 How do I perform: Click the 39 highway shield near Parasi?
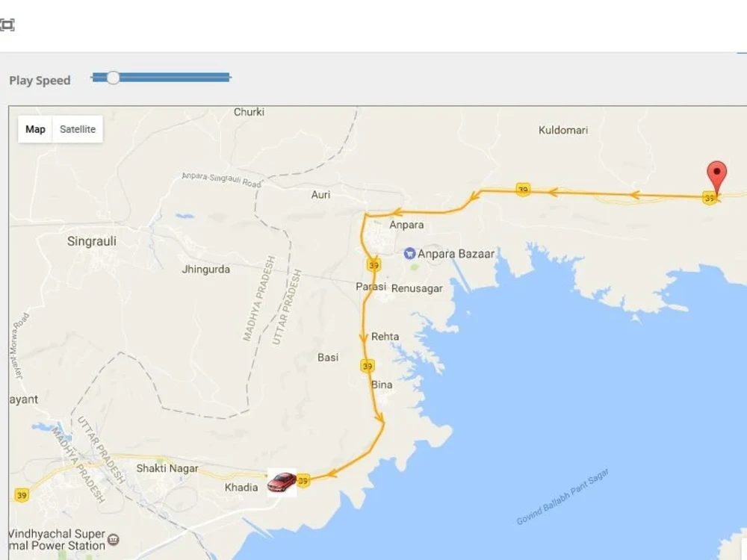(373, 265)
